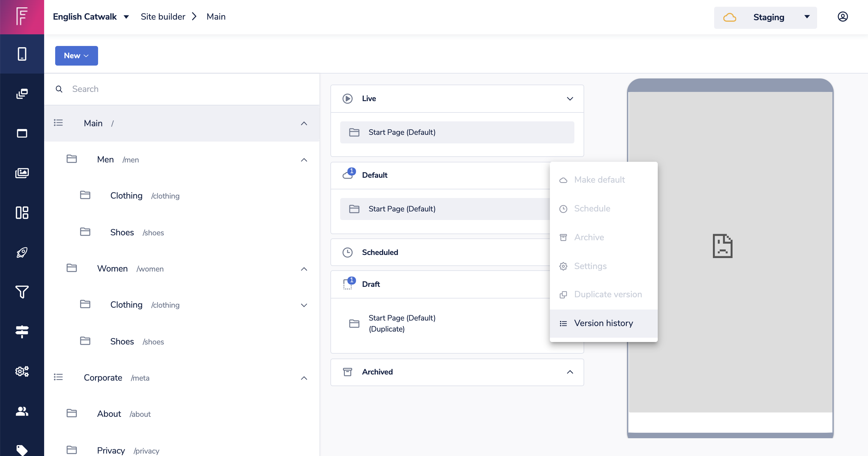Image resolution: width=868 pixels, height=456 pixels.
Task: Collapse the Men folder tree item
Action: pos(304,160)
